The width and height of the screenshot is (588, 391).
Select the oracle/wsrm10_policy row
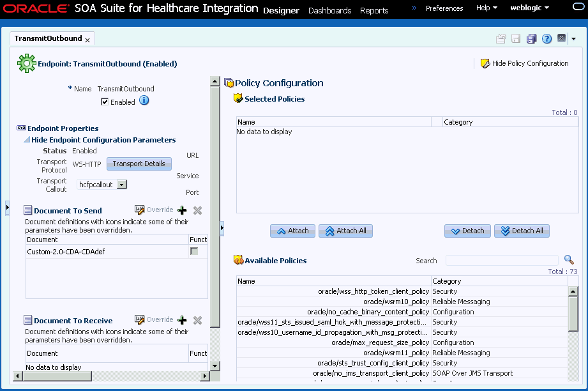click(x=402, y=302)
